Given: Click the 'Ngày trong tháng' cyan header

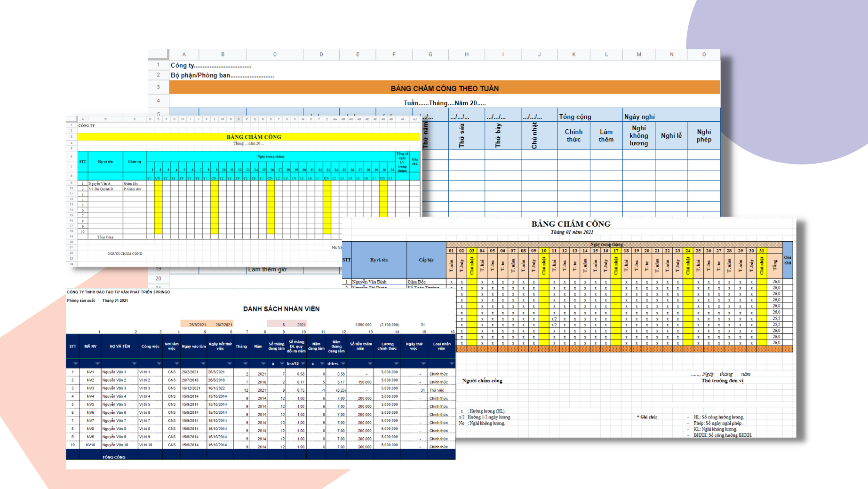Looking at the screenshot, I should (271, 157).
